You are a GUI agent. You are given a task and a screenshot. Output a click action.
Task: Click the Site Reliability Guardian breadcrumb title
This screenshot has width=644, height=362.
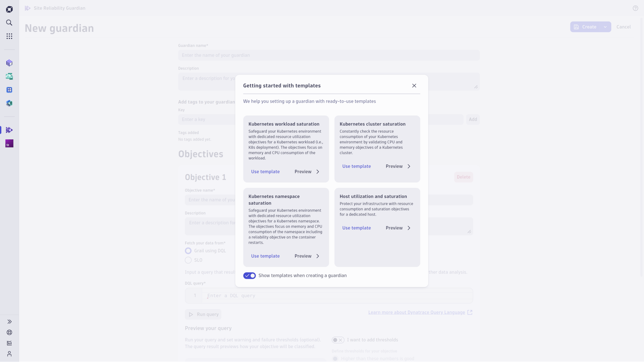[60, 8]
